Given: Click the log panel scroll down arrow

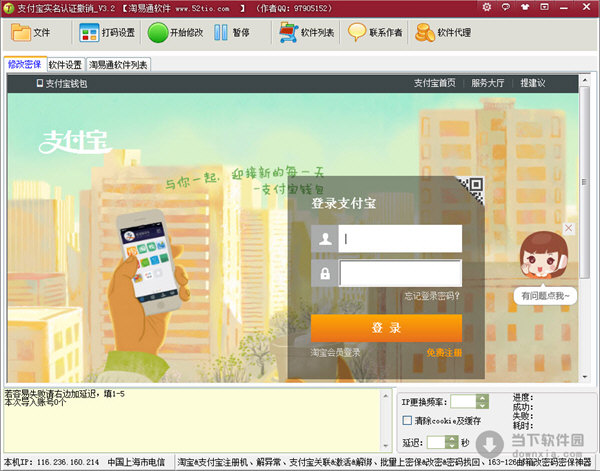Looking at the screenshot, I should tap(385, 446).
